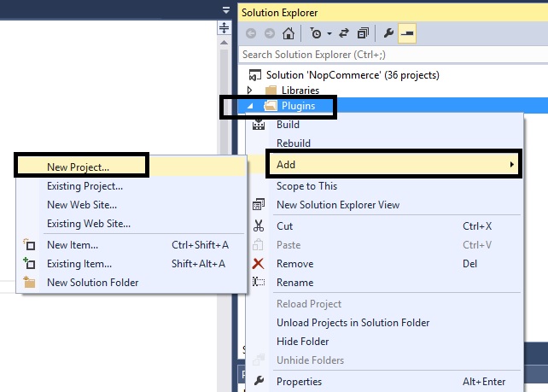Image resolution: width=548 pixels, height=392 pixels.
Task: Expand the Libraries folder node
Action: pos(249,90)
